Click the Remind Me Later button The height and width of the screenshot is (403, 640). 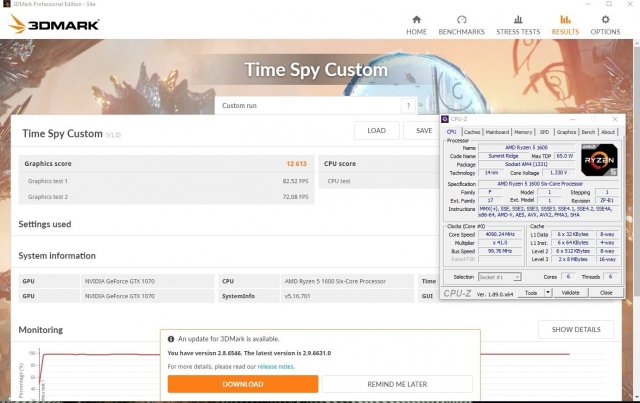(x=397, y=384)
